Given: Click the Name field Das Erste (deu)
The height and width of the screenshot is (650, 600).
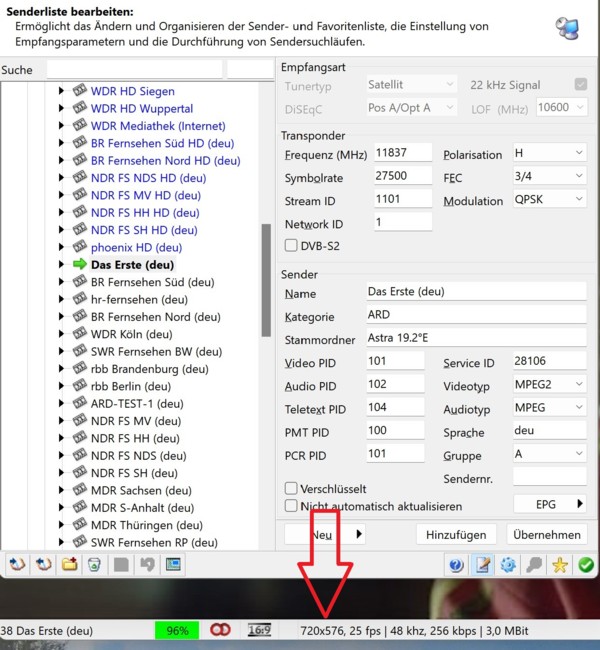Looking at the screenshot, I should (x=476, y=291).
